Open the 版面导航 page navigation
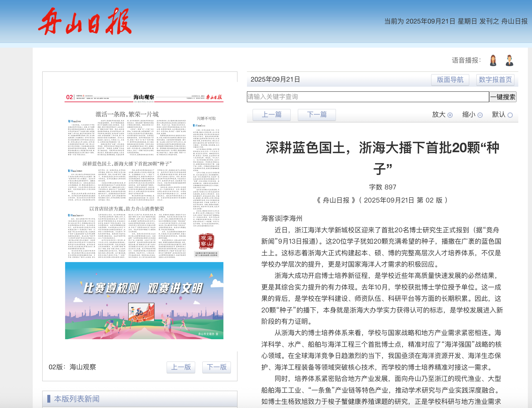 click(x=450, y=80)
